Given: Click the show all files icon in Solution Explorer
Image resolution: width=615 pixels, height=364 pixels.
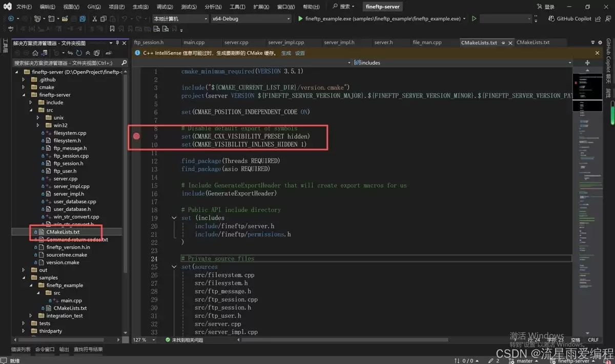Looking at the screenshot, I should [x=96, y=53].
